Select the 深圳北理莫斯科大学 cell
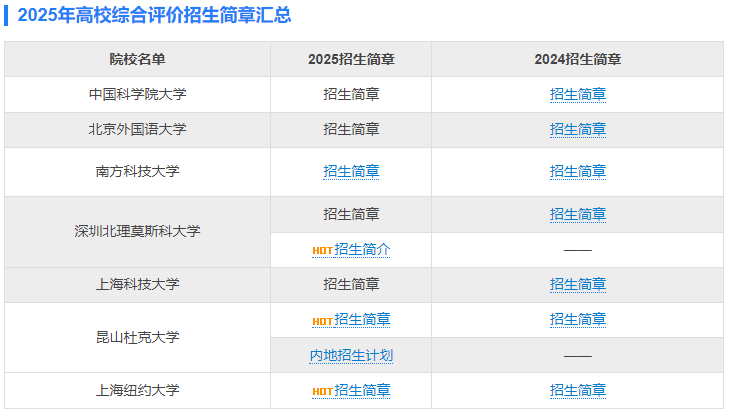This screenshot has height=418, width=736. coord(138,232)
